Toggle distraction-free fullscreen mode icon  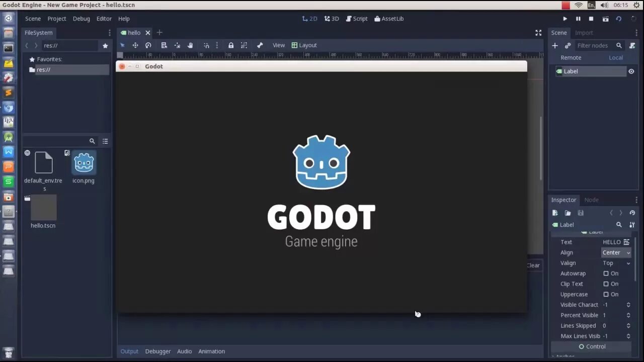click(x=538, y=33)
